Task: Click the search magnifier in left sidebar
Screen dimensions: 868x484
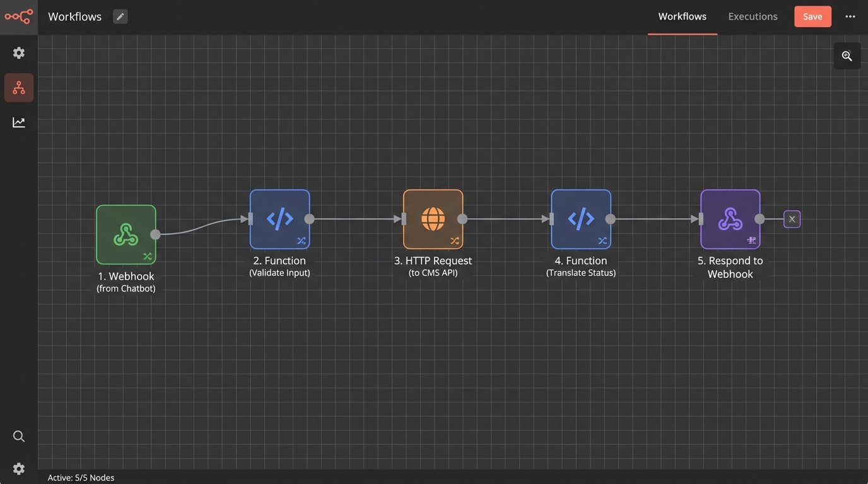Action: (x=19, y=436)
